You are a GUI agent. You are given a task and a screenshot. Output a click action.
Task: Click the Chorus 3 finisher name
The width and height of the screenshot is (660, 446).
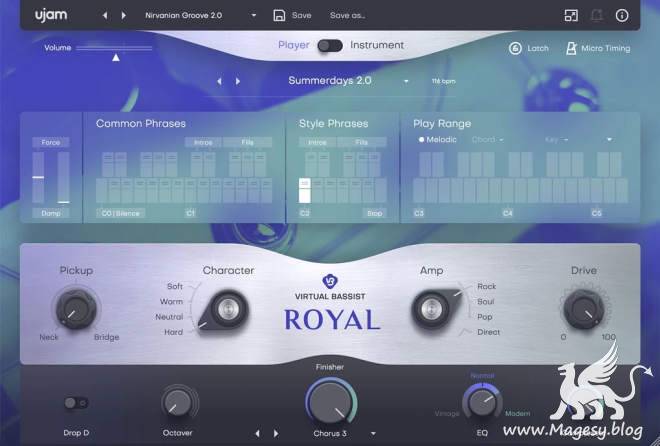click(x=330, y=433)
